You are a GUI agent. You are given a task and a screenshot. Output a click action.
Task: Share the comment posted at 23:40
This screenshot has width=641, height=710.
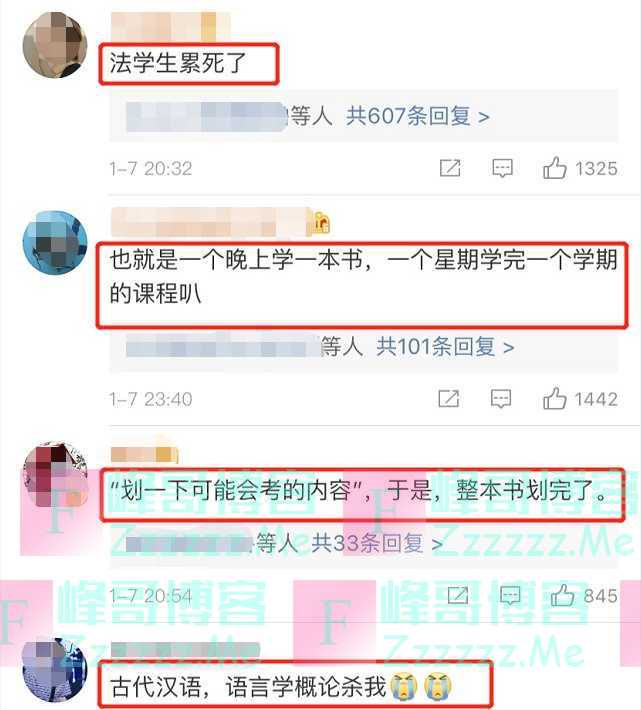[x=449, y=398]
